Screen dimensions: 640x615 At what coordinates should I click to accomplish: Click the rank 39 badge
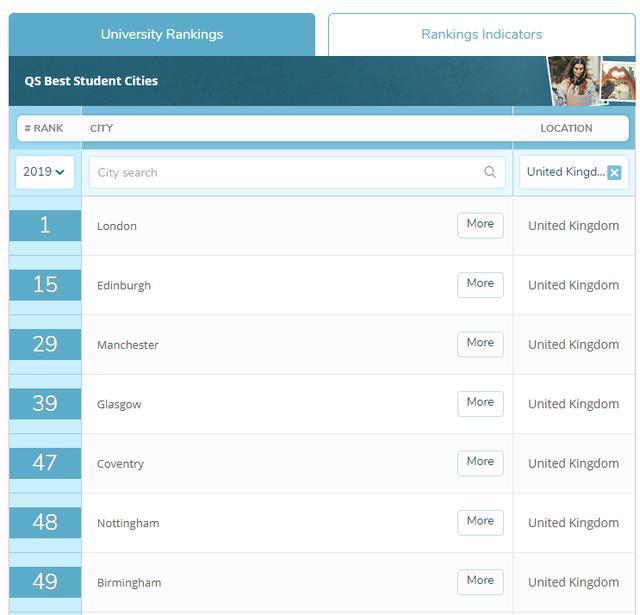45,404
